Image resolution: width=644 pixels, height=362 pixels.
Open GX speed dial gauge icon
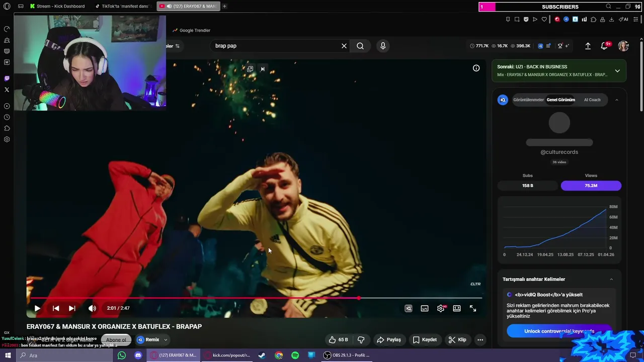point(7,29)
